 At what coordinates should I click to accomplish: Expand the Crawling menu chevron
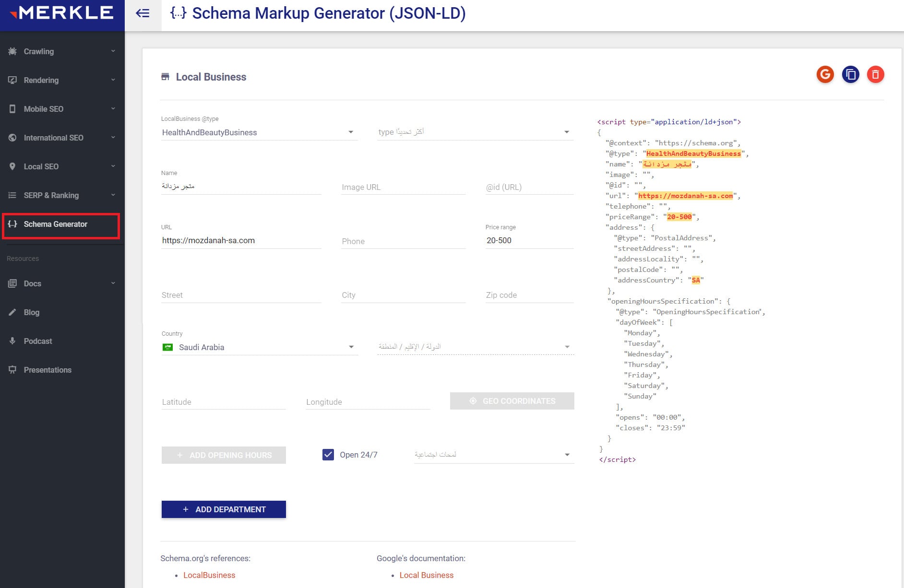(113, 51)
